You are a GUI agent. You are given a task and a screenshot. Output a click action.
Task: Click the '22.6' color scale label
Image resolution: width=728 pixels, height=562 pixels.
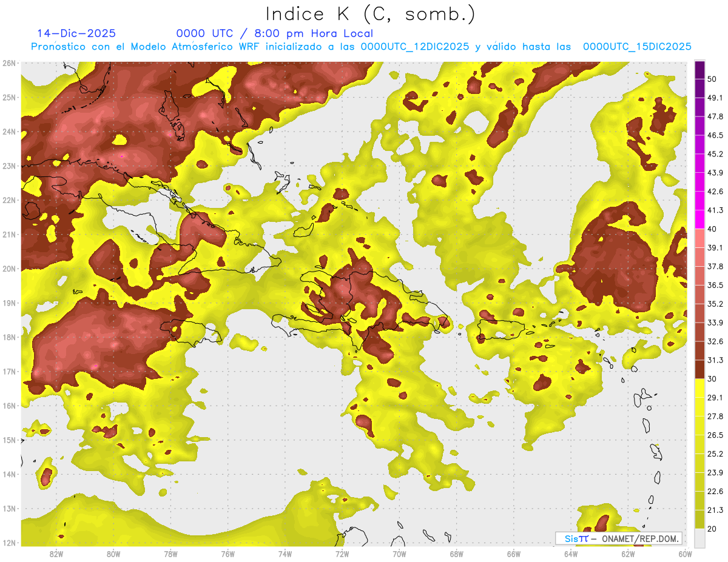(715, 492)
